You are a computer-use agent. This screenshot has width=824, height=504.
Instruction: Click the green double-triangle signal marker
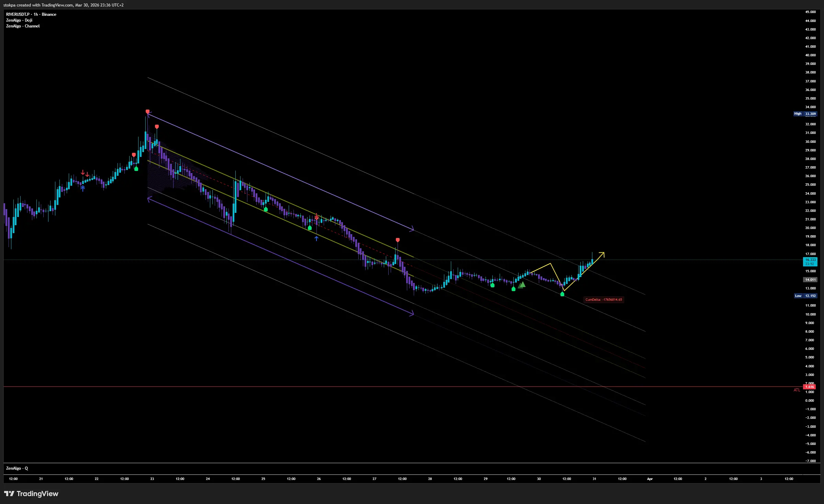(522, 285)
